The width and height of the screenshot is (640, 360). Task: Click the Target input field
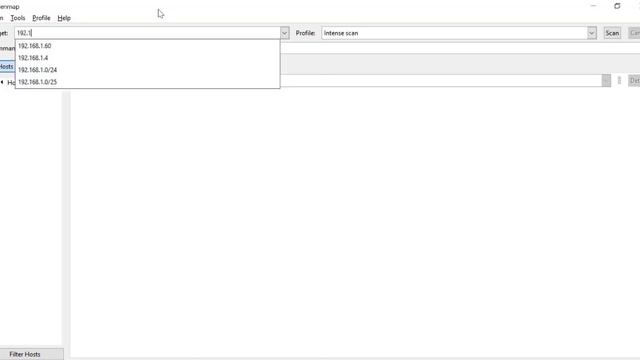click(x=147, y=33)
